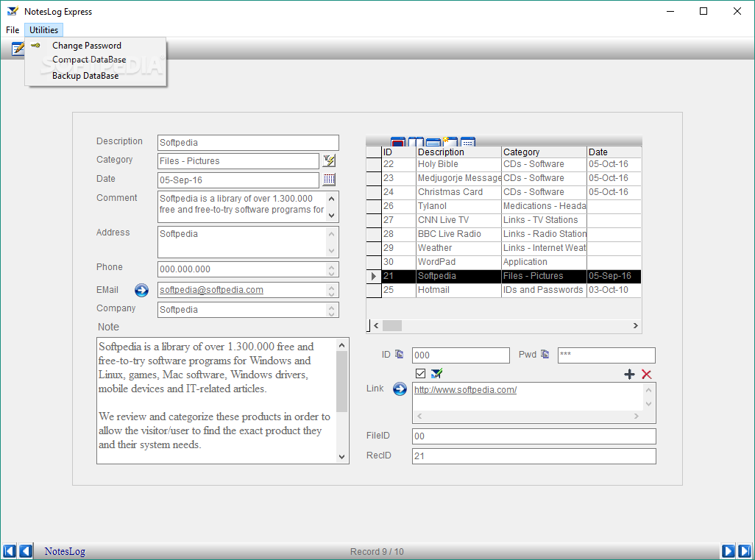755x560 pixels.
Task: Click the grid scroll left arrow
Action: [376, 325]
